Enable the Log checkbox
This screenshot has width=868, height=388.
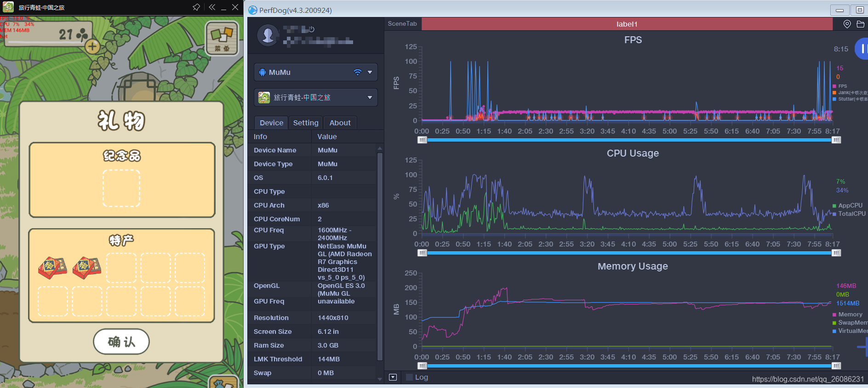(409, 377)
